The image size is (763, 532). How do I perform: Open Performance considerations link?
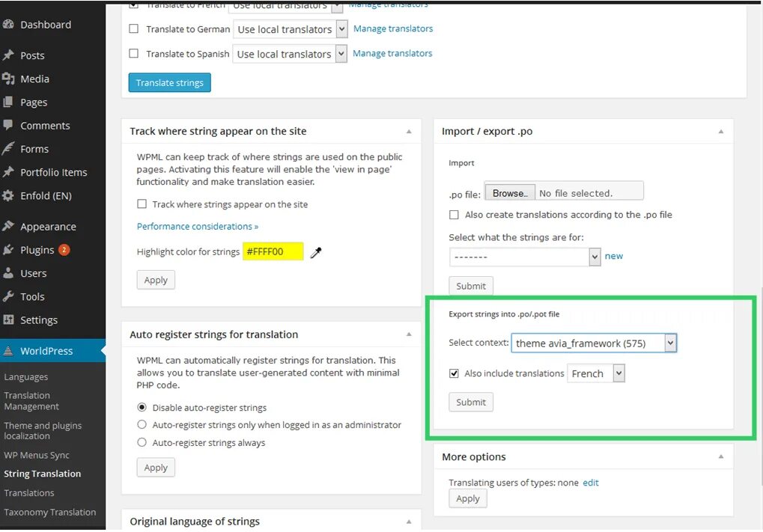pos(198,227)
